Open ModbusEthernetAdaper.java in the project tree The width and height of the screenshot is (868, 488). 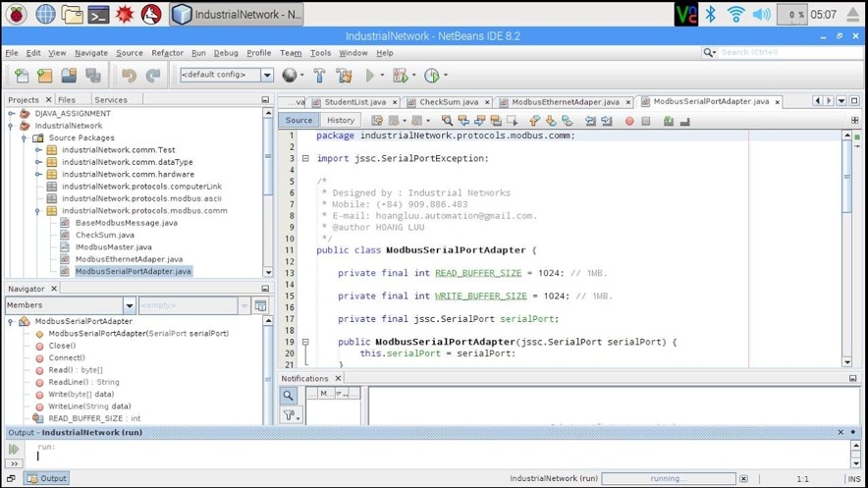click(x=129, y=259)
